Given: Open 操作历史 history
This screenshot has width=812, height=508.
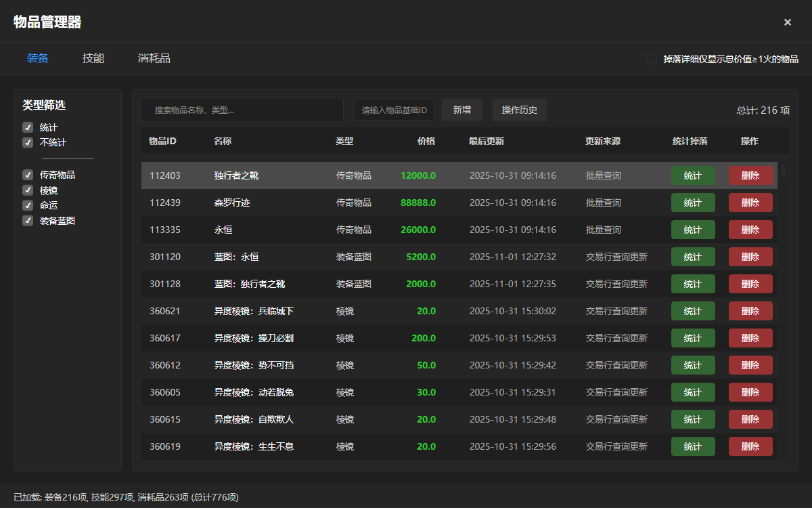Looking at the screenshot, I should tap(519, 110).
